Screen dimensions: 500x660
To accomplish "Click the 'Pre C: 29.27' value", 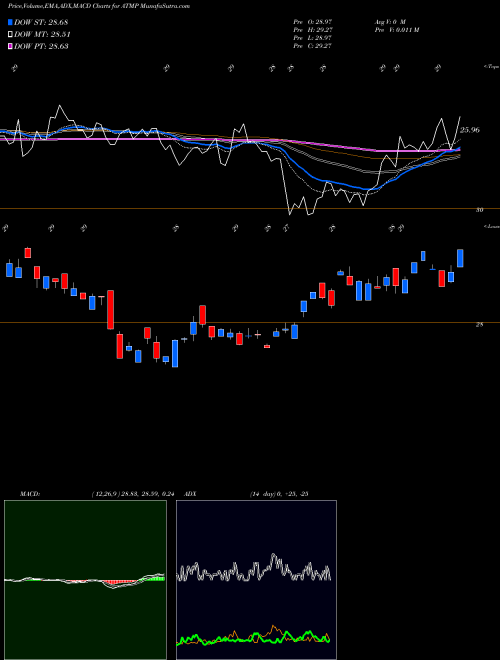I will coord(314,46).
